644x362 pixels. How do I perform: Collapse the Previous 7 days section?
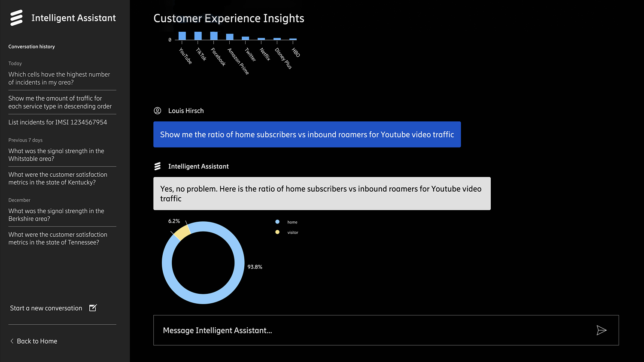tap(25, 140)
